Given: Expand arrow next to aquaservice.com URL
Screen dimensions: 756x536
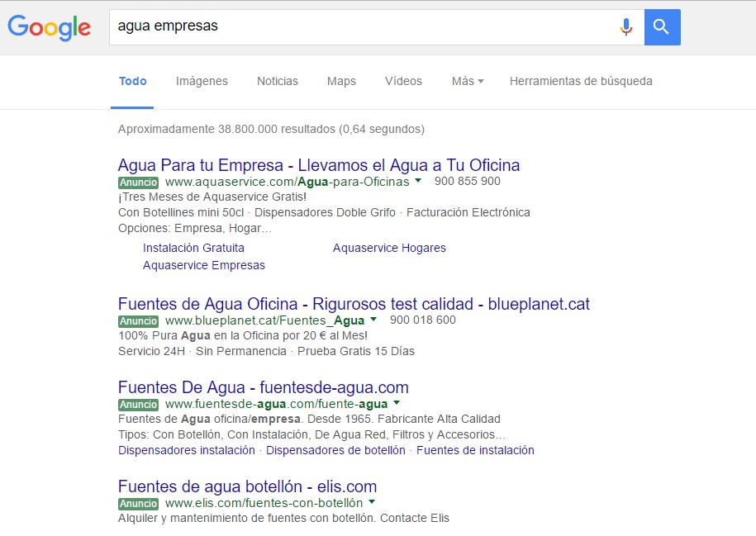Looking at the screenshot, I should pos(418,181).
